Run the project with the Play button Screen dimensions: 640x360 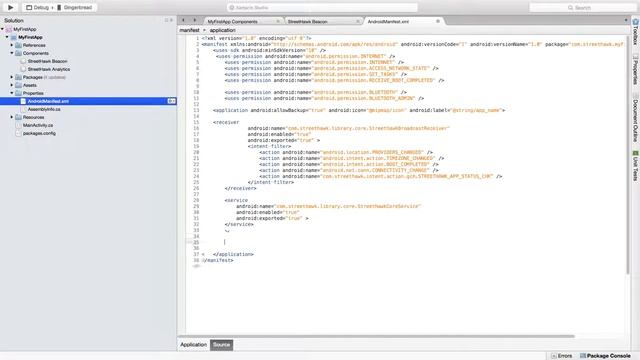(x=11, y=7)
